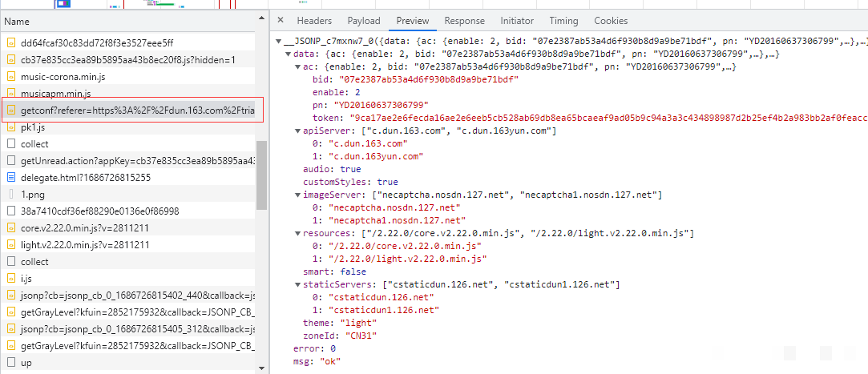Click the file icon next to core.v2.22.0.min.js
The image size is (868, 374).
click(11, 228)
